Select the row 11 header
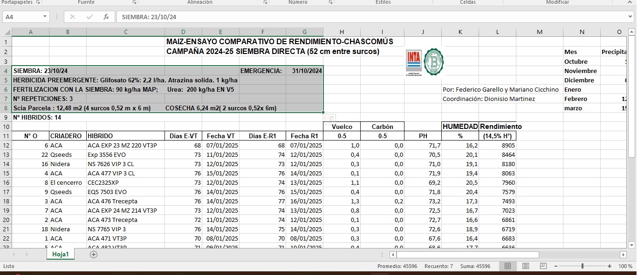The image size is (644, 275). [6, 136]
